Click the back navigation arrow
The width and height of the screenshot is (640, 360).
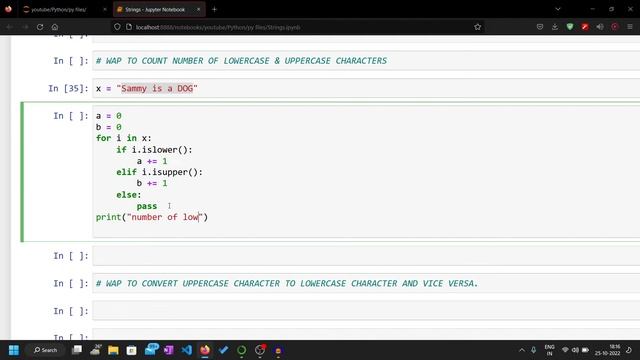point(9,27)
